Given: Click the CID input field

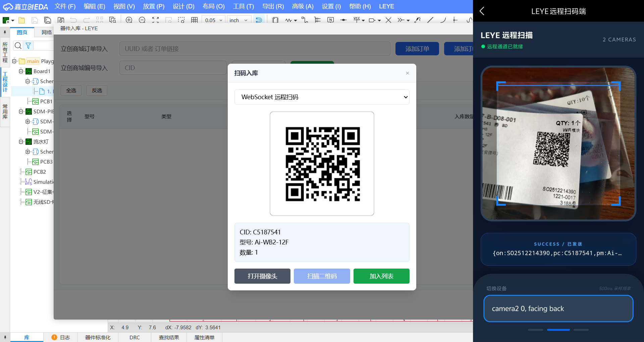Looking at the screenshot, I should (x=173, y=68).
